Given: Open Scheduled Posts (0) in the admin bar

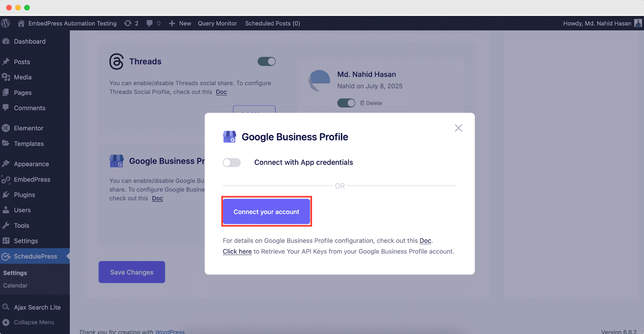Looking at the screenshot, I should pyautogui.click(x=272, y=23).
